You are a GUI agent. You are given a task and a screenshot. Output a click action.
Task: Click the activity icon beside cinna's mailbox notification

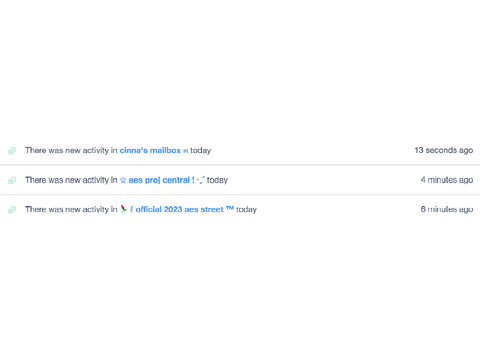click(x=12, y=151)
